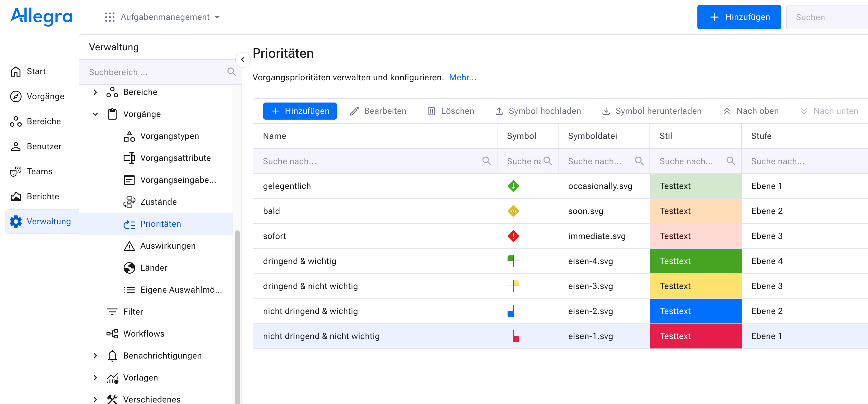The height and width of the screenshot is (404, 868).
Task: Open the Aufgabenmanagement dropdown
Action: pos(170,17)
